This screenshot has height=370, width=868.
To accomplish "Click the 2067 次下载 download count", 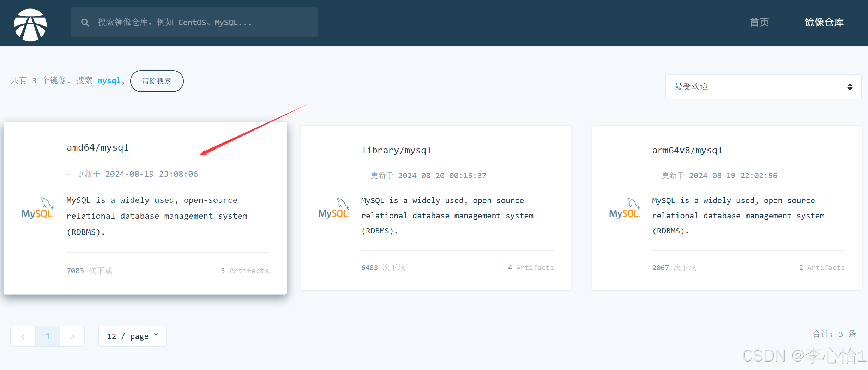I will [674, 268].
